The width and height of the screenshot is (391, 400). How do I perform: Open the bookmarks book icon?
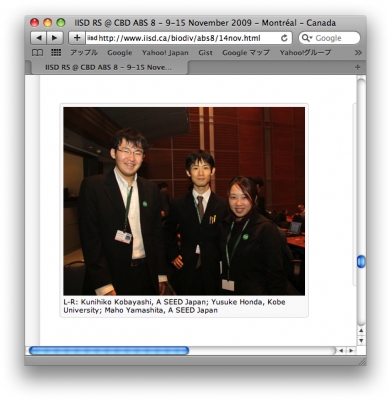[x=37, y=53]
